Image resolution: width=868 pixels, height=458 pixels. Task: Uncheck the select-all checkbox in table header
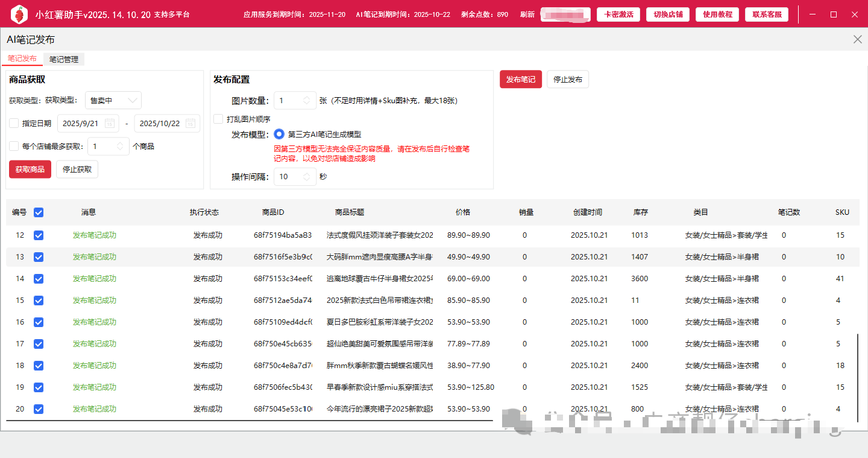39,212
